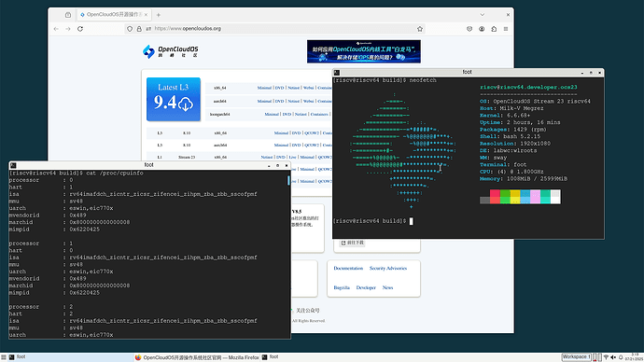Expand the list all tabs chevron
Viewport: 644px width, 362px height.
pos(483,15)
